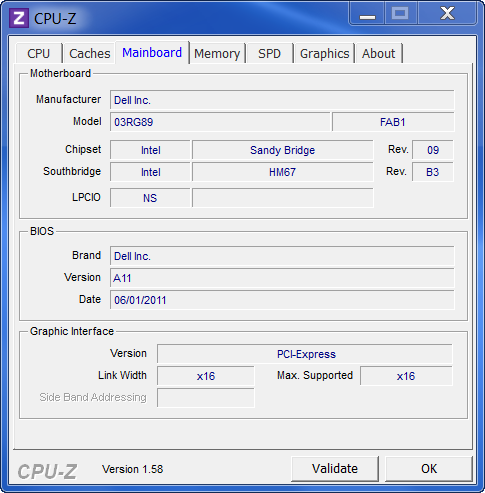This screenshot has height=493, width=485.
Task: Click the Model field showing 03RG89
Action: [x=220, y=122]
